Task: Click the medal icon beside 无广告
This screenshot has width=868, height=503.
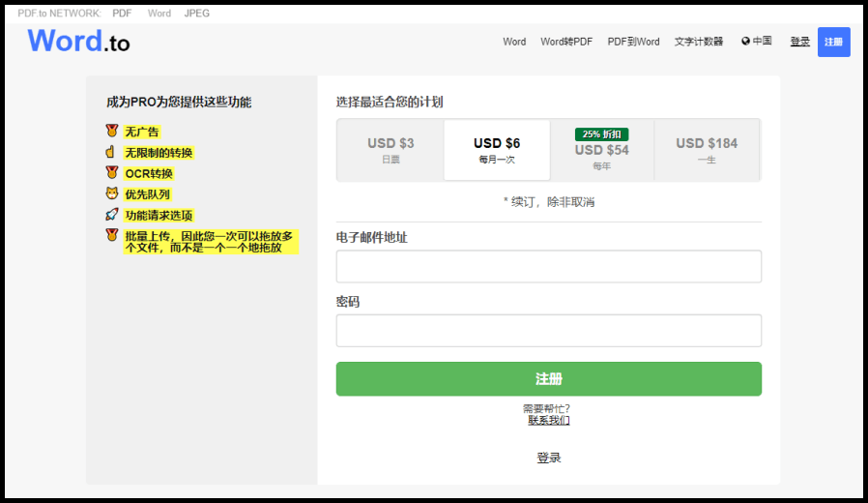Action: (x=112, y=131)
